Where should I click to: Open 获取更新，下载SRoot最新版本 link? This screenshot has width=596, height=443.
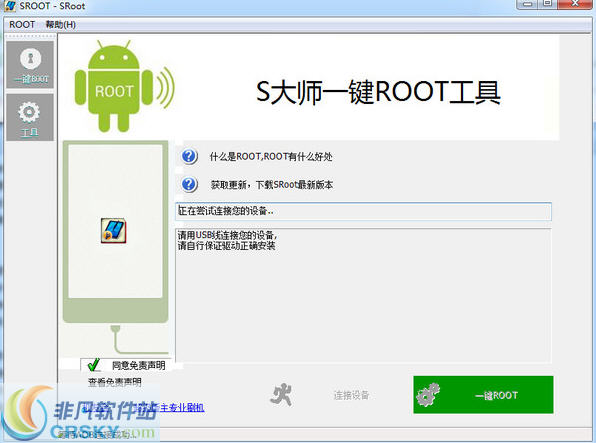point(272,185)
